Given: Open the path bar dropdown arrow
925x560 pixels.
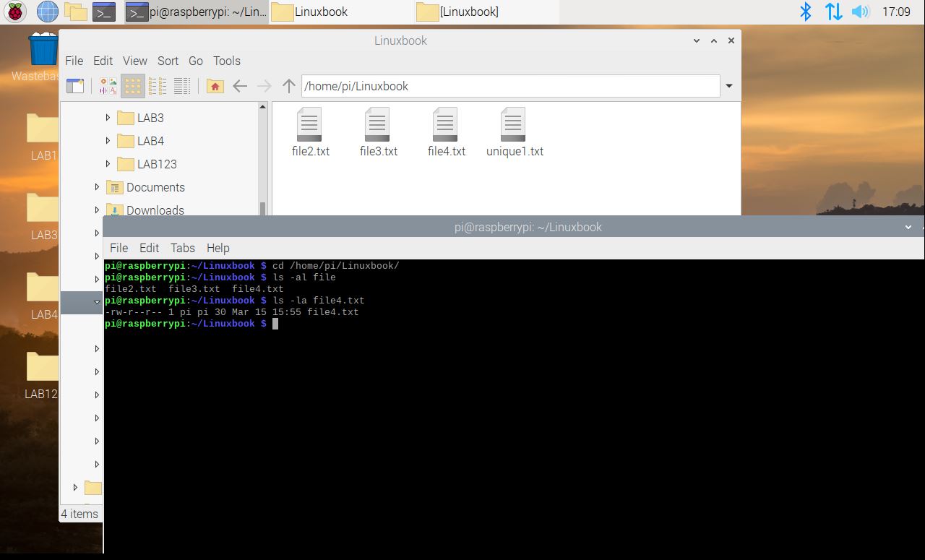Looking at the screenshot, I should (x=729, y=85).
